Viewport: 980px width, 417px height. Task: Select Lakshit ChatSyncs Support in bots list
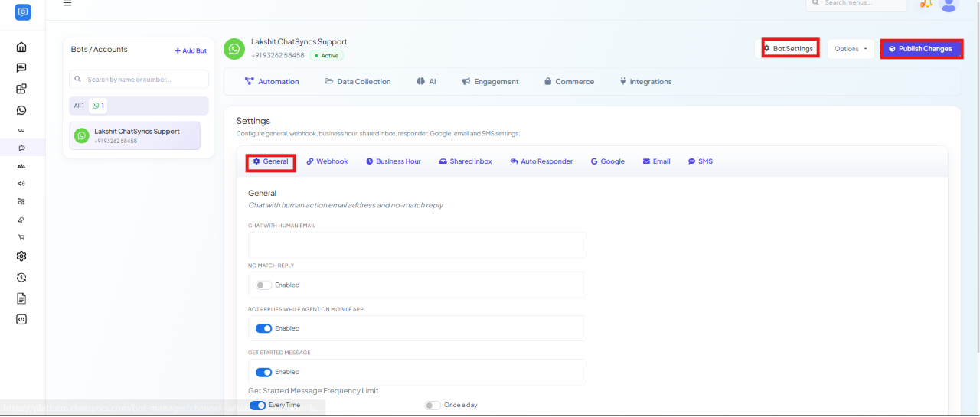[x=135, y=135]
